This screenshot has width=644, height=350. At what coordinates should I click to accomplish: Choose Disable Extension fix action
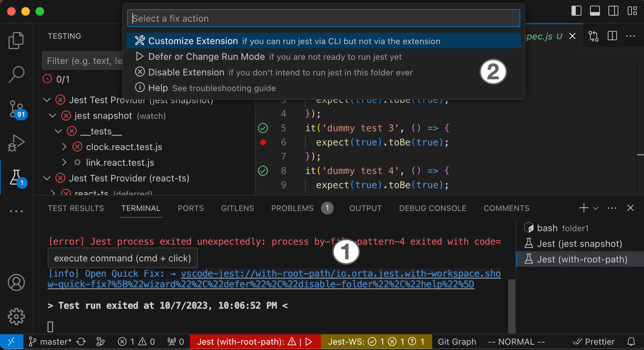click(x=324, y=72)
